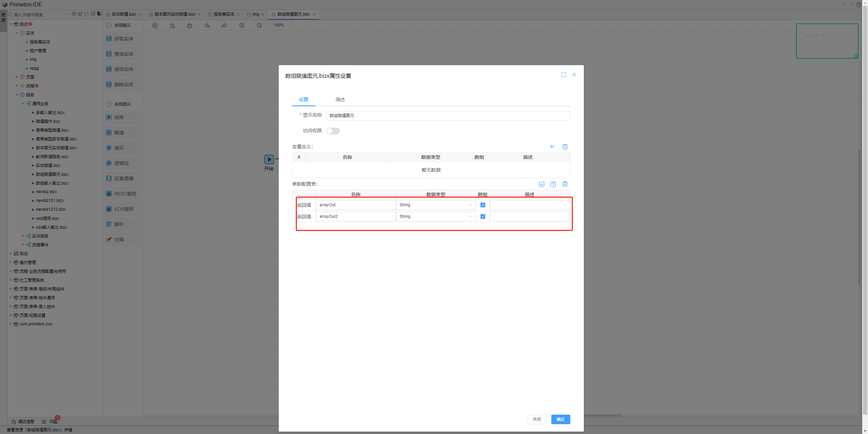868x434 pixels.
Task: Switch to the 描述 tab
Action: pyautogui.click(x=340, y=99)
